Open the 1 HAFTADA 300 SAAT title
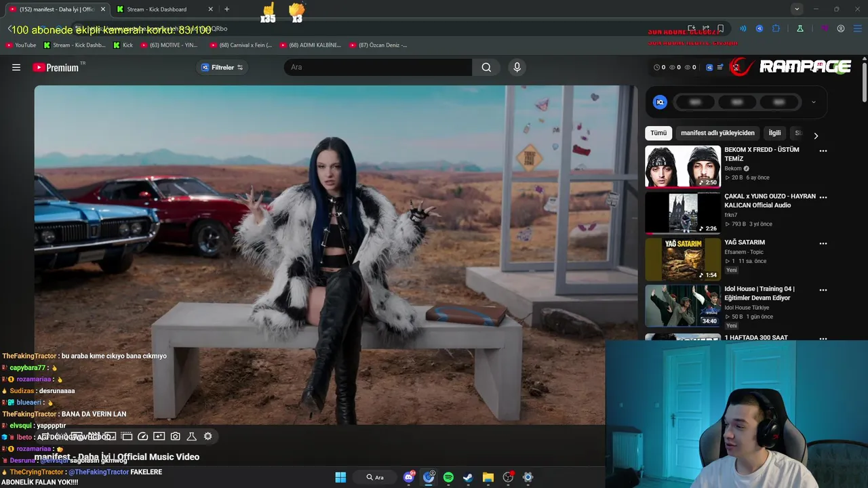Viewport: 868px width, 488px height. [x=756, y=337]
